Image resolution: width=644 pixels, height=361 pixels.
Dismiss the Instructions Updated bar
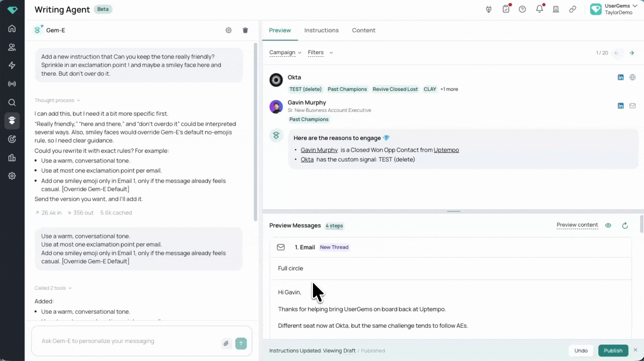[x=635, y=350]
